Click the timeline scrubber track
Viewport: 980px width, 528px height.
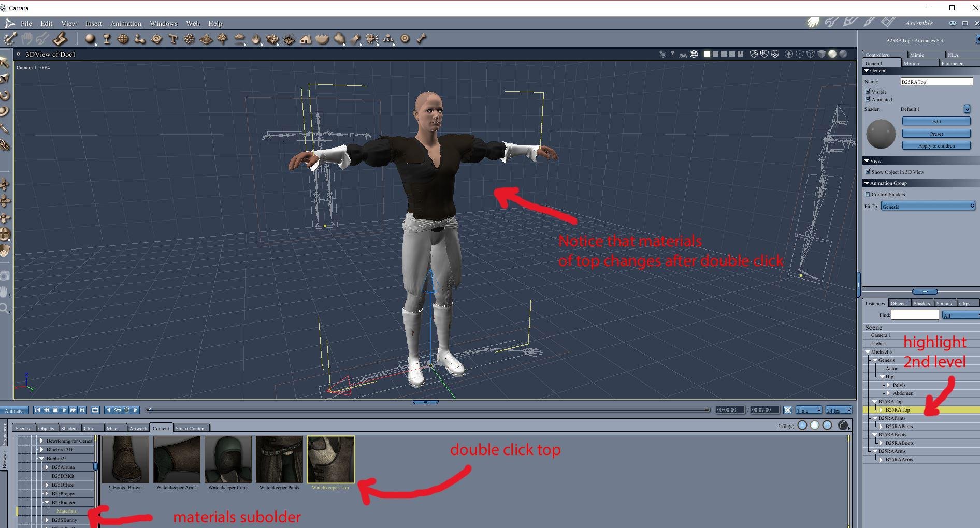pos(428,410)
